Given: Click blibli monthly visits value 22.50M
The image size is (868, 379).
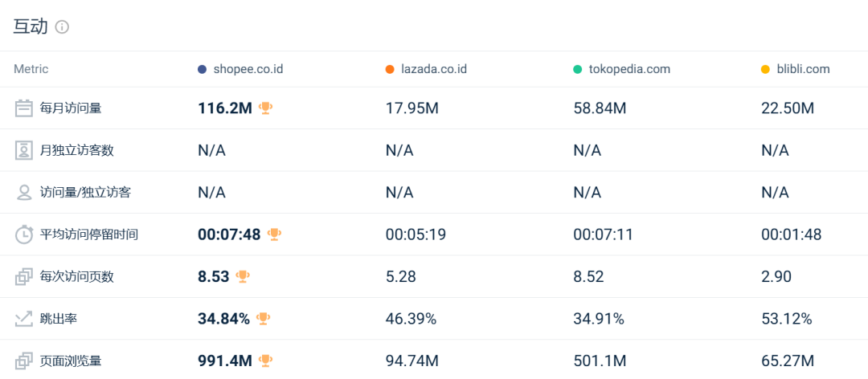Looking at the screenshot, I should click(x=787, y=108).
